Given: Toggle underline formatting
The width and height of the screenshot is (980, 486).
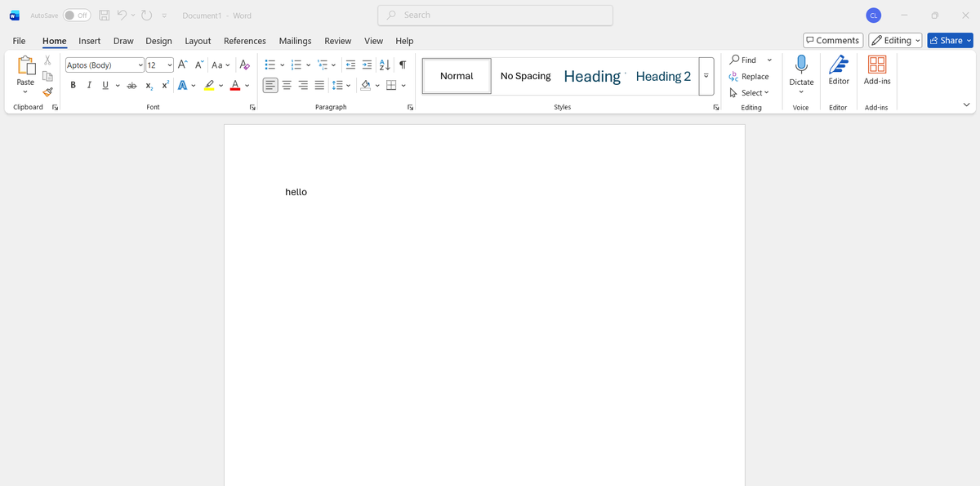Looking at the screenshot, I should 105,86.
